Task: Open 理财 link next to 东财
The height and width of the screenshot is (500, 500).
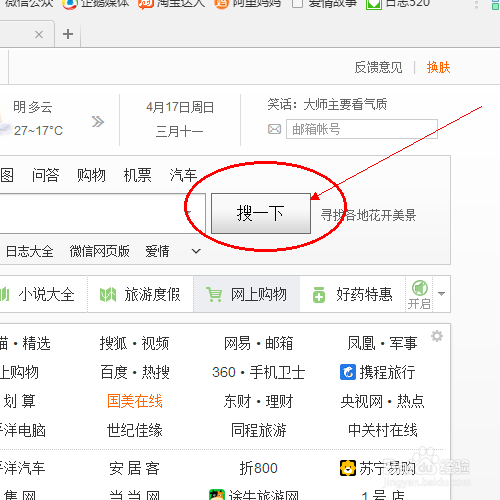Action: [x=279, y=401]
